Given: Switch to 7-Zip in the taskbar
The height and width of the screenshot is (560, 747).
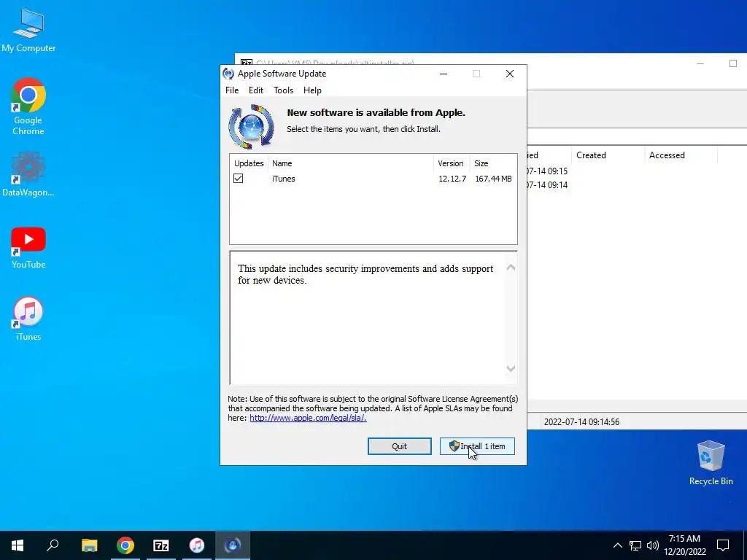Looking at the screenshot, I should [x=161, y=545].
